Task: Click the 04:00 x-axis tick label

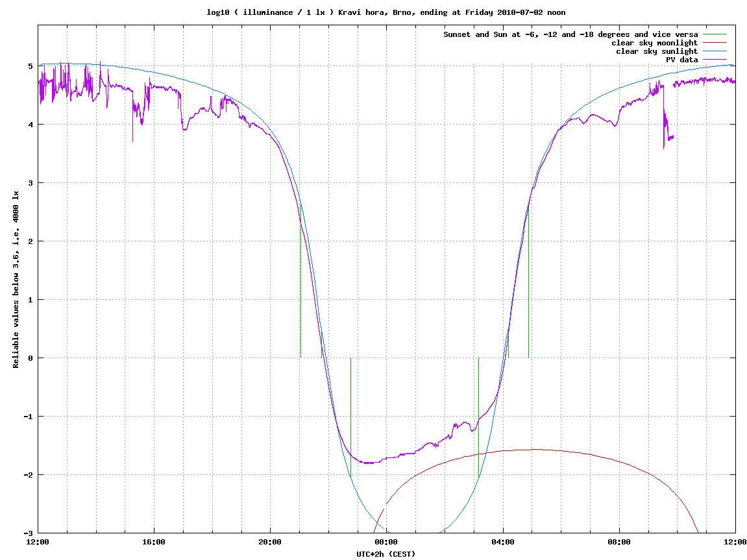Action: [x=502, y=542]
